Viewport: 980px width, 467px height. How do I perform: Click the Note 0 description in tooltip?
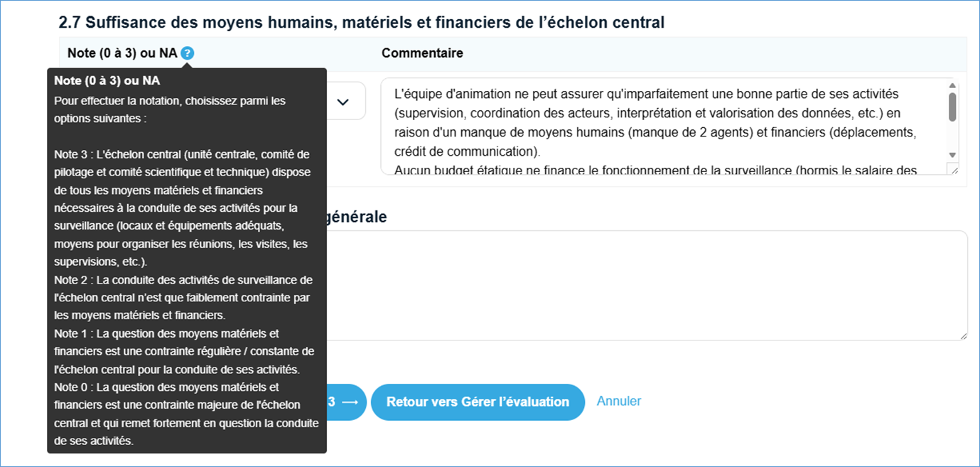[x=185, y=414]
